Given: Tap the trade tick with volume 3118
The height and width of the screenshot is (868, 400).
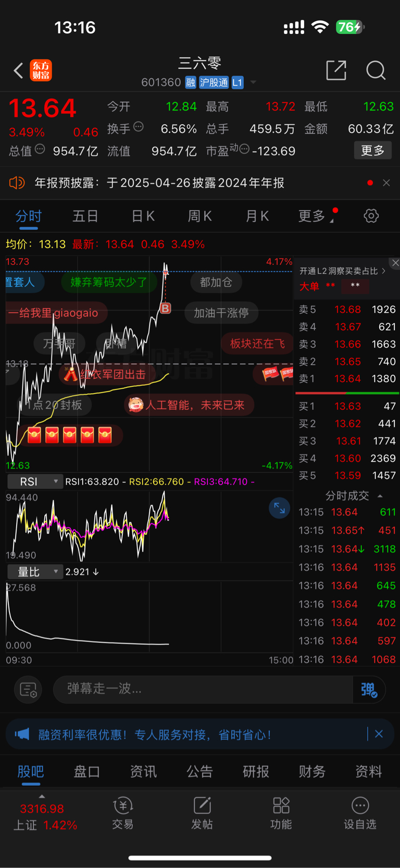Looking at the screenshot, I should tap(347, 549).
